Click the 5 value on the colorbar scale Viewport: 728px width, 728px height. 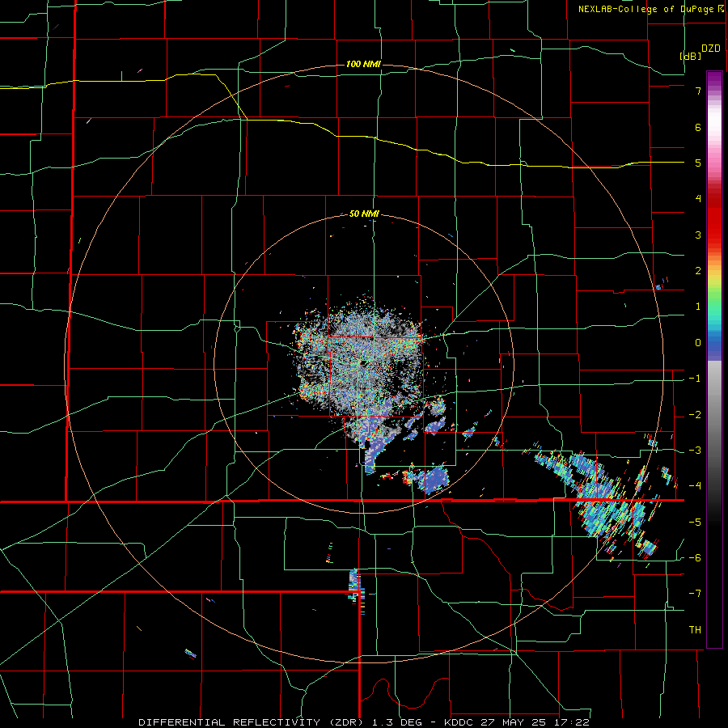(698, 163)
